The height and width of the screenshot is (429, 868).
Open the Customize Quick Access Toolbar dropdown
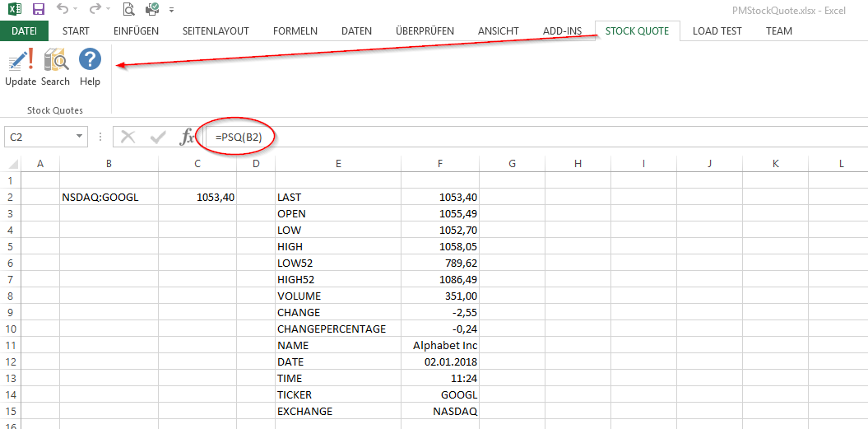(171, 11)
